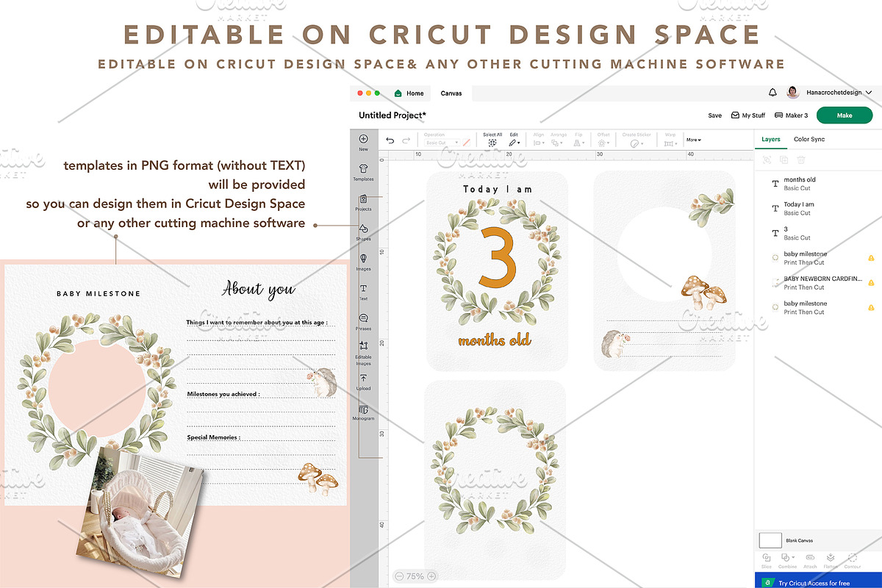The image size is (882, 588).
Task: Switch to the Canvas tab
Action: pos(451,93)
